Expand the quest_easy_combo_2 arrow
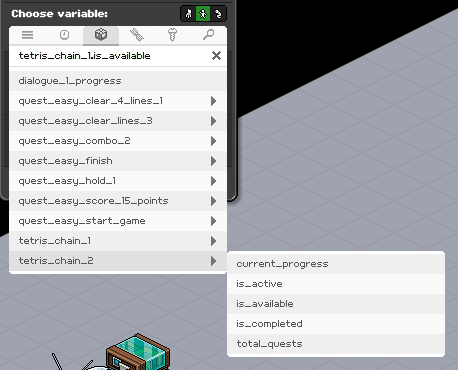 (213, 141)
